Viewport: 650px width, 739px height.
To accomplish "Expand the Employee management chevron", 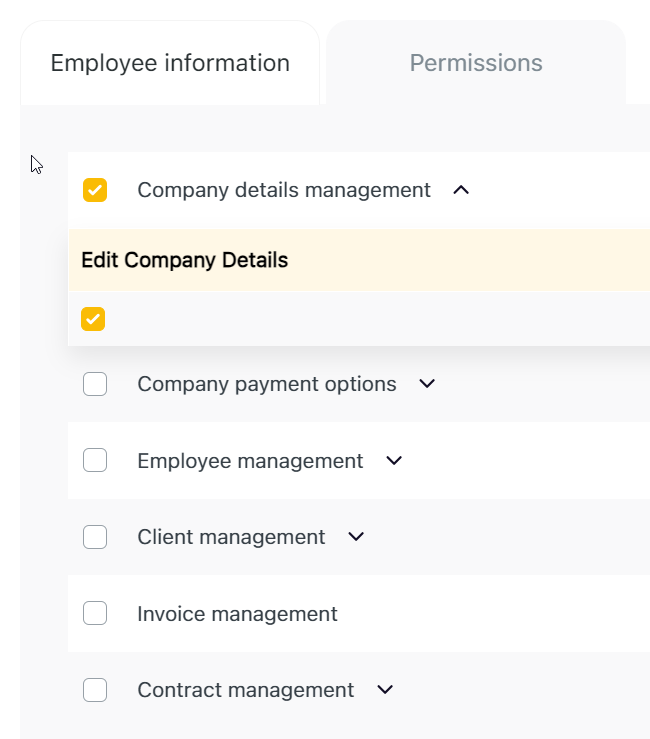I will [x=394, y=461].
